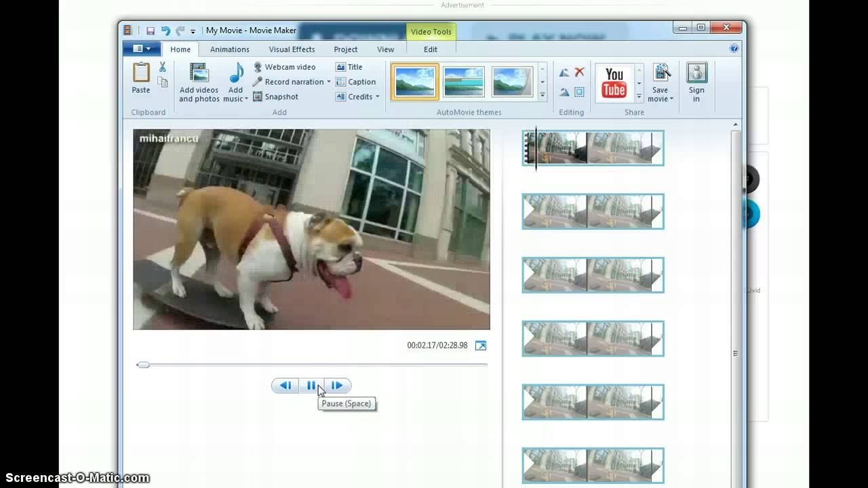Click the Add music note icon
868x488 pixels.
pos(236,73)
